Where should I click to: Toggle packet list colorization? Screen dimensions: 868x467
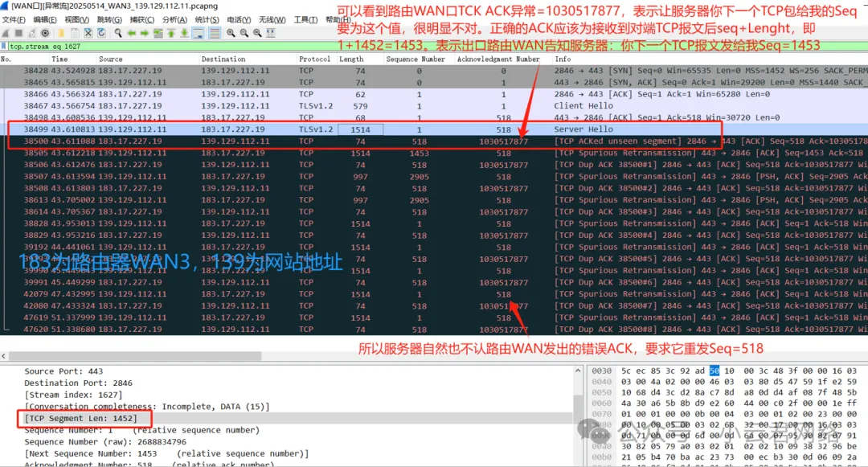click(x=215, y=33)
